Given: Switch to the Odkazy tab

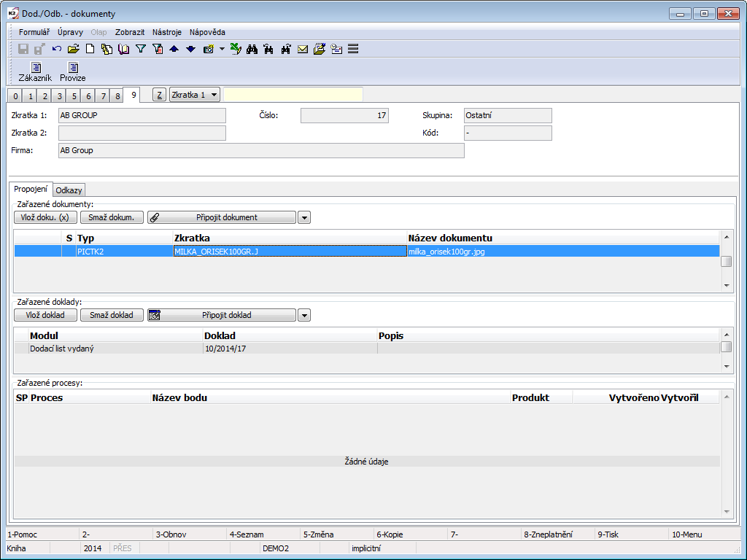Looking at the screenshot, I should coord(70,190).
